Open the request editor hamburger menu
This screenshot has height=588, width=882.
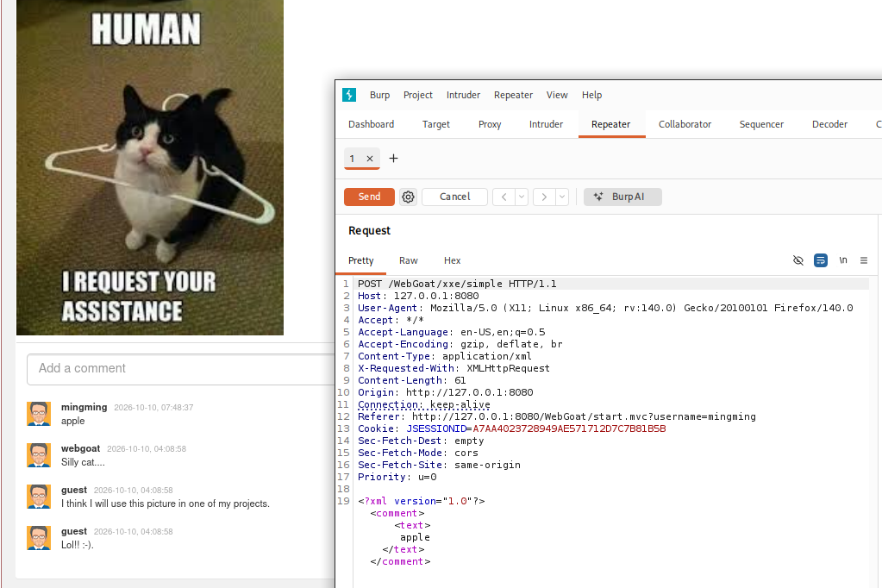pyautogui.click(x=864, y=260)
